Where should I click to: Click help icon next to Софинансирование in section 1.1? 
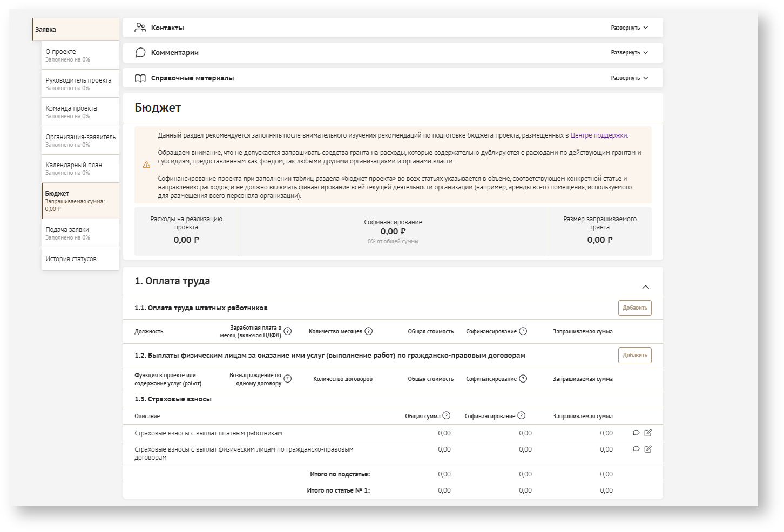523,331
